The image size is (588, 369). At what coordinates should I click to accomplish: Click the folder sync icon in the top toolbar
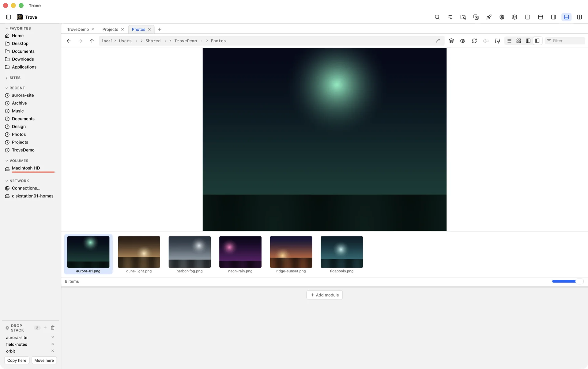(x=463, y=17)
